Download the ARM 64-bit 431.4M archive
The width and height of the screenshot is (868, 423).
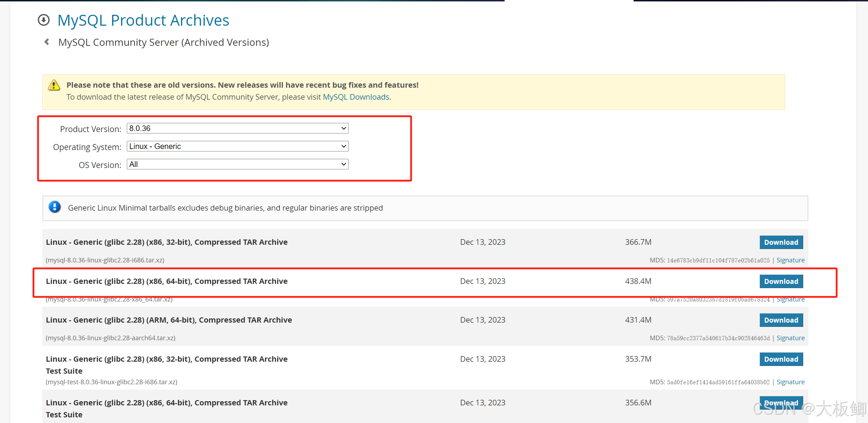point(781,320)
